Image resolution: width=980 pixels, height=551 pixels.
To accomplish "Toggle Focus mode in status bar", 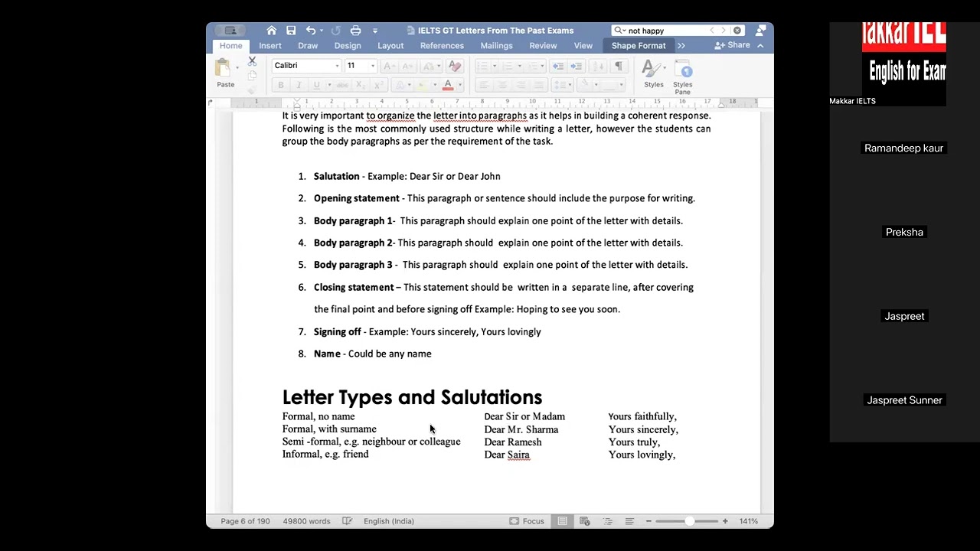I will click(527, 521).
